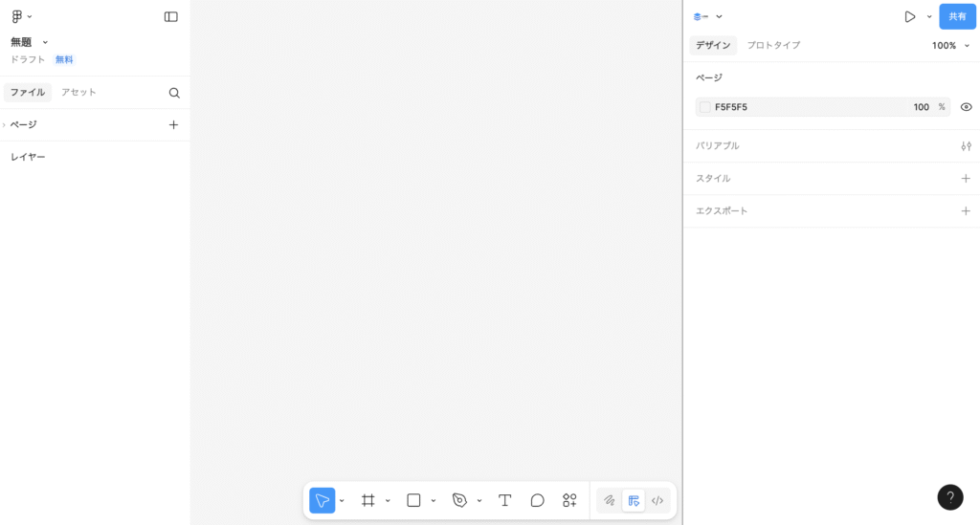This screenshot has height=525, width=980.
Task: Select the Rectangle shape tool
Action: click(x=413, y=501)
